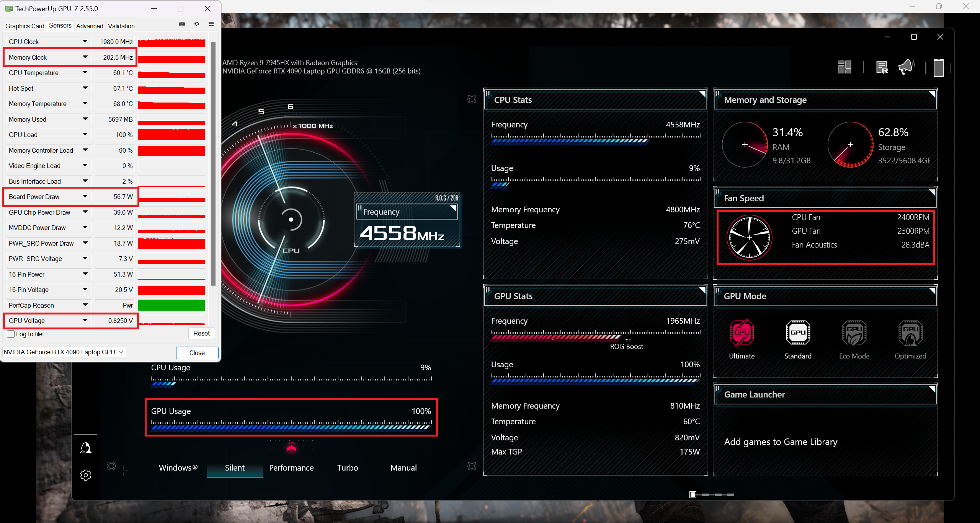This screenshot has width=980, height=523.
Task: Click the Close button in GPU-Z
Action: pyautogui.click(x=197, y=353)
